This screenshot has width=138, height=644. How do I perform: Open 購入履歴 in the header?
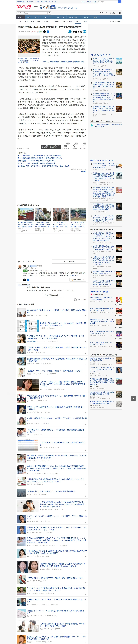click(x=112, y=13)
